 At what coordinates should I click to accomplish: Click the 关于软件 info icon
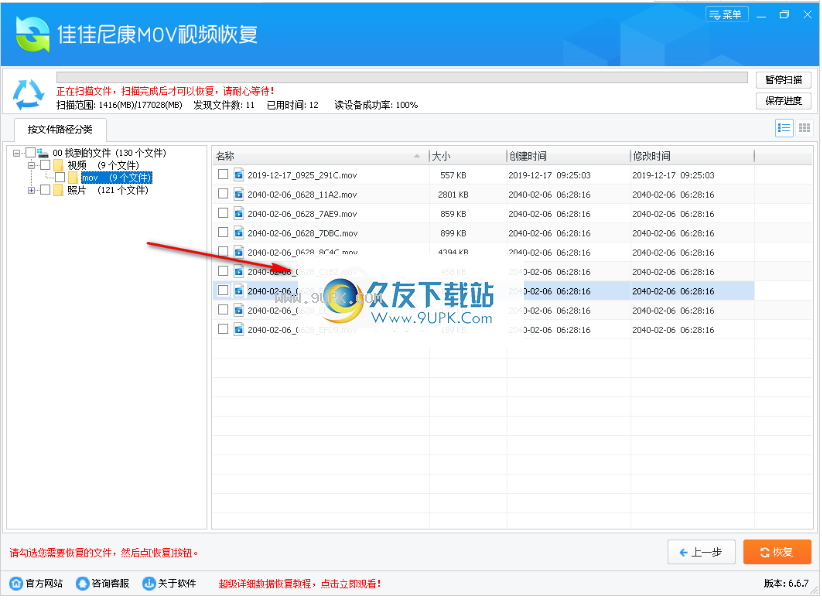[149, 583]
